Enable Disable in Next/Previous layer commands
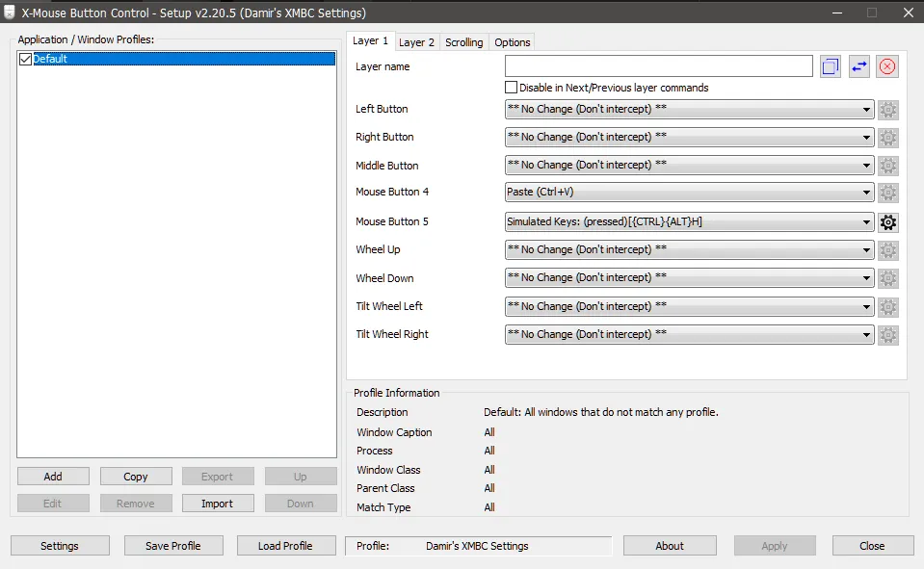The image size is (924, 569). 511,88
